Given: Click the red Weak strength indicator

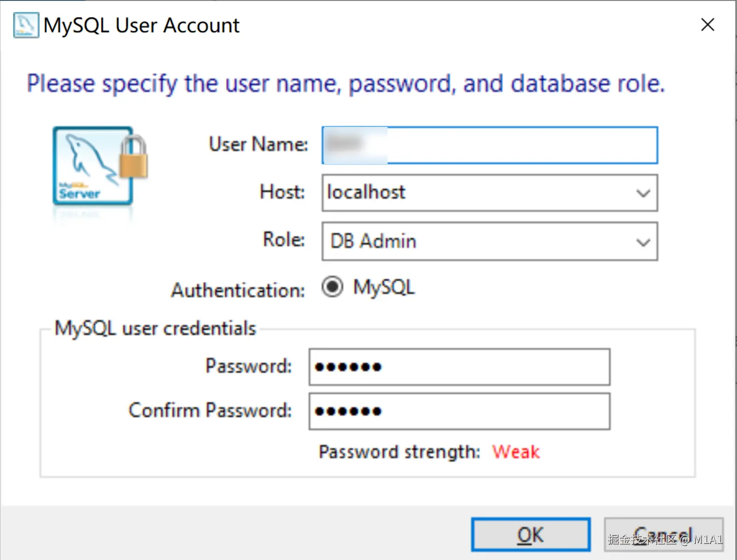Looking at the screenshot, I should 516,452.
